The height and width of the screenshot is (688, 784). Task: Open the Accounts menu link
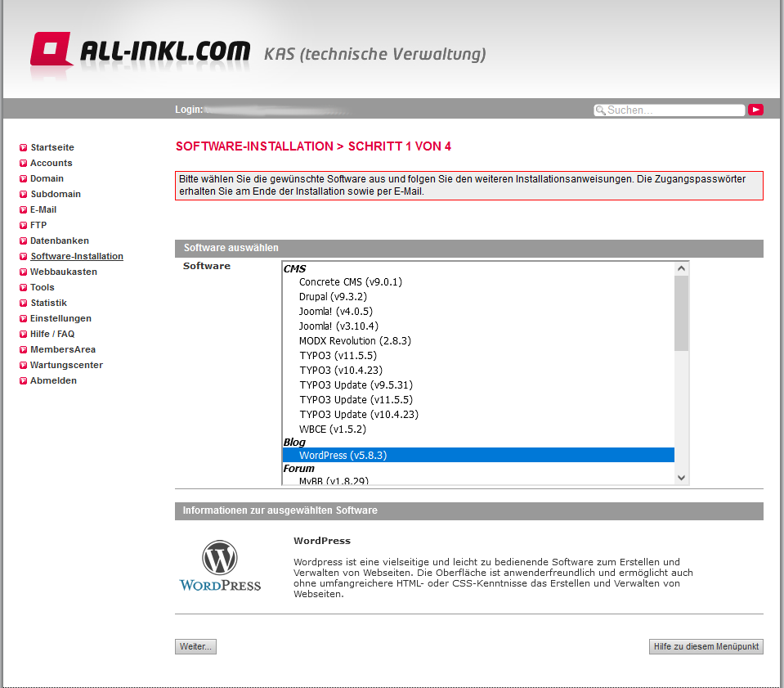(51, 163)
